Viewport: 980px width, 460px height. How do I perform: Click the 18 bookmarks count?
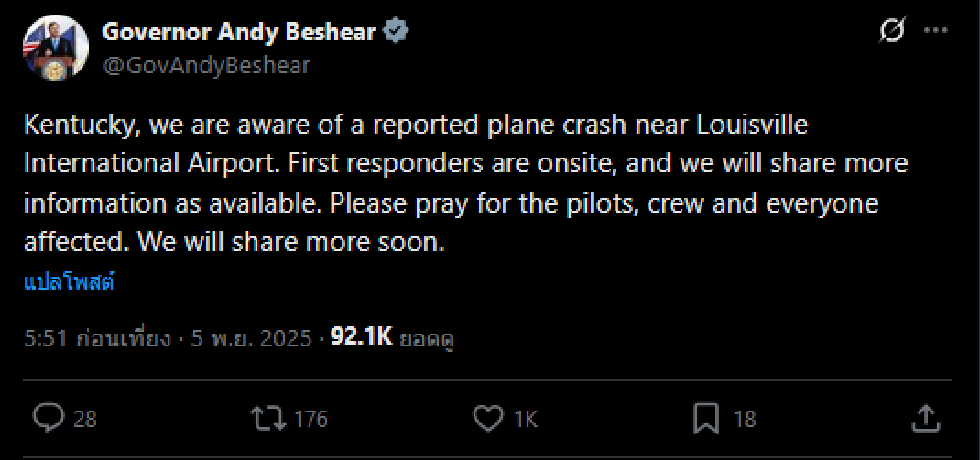(x=745, y=420)
